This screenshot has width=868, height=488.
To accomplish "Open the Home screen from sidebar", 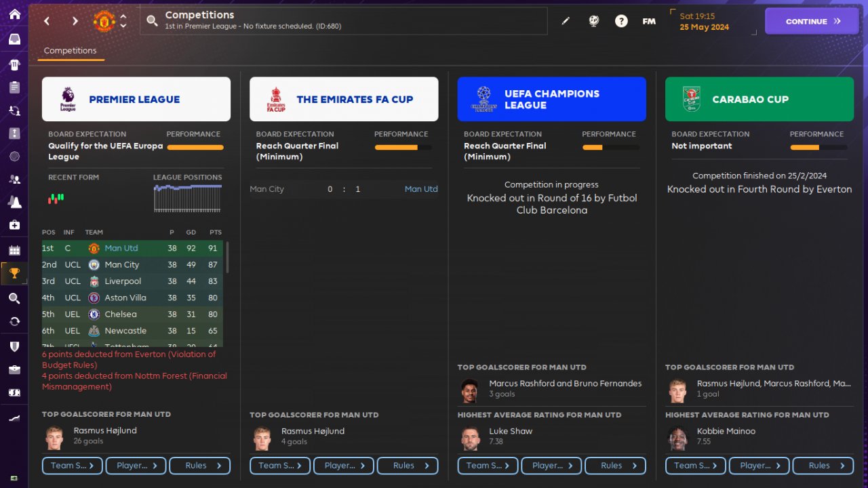I will tap(14, 14).
